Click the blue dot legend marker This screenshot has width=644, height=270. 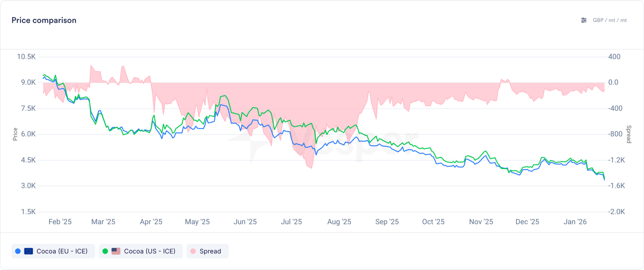pos(18,251)
